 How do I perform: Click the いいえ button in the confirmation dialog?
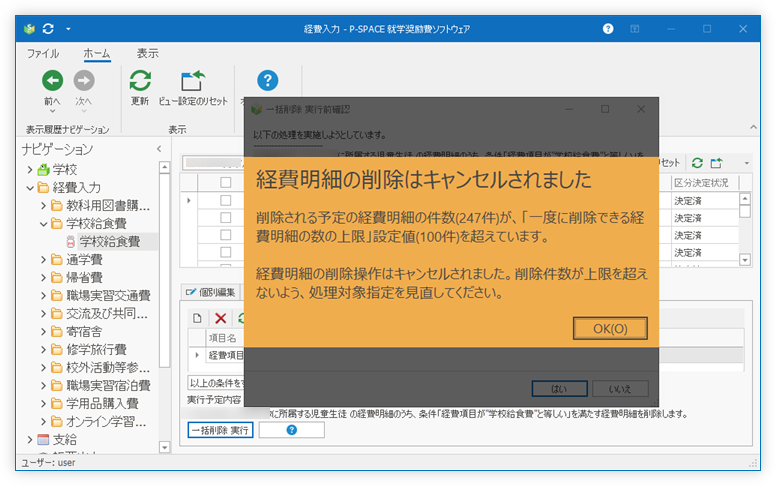point(620,389)
